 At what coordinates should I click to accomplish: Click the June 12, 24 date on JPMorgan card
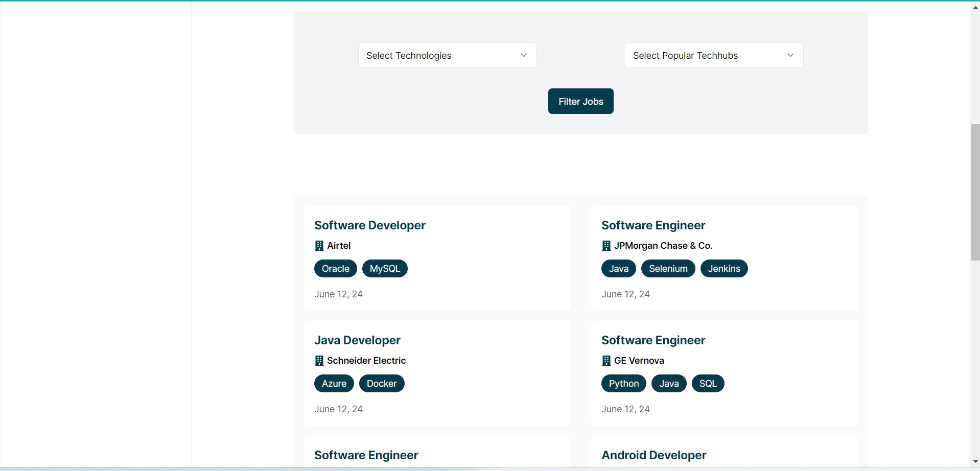pyautogui.click(x=625, y=294)
